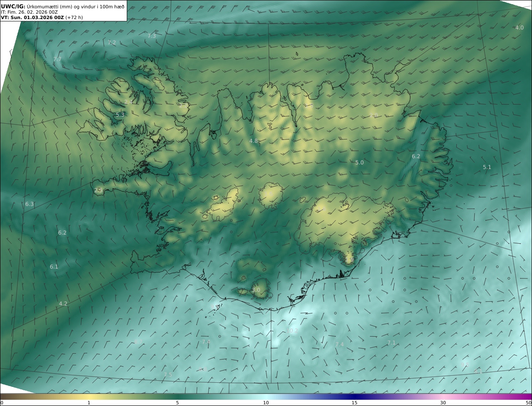This screenshot has height=406, width=532.
Task: Select the map value '7.3'
Action: (x=152, y=36)
